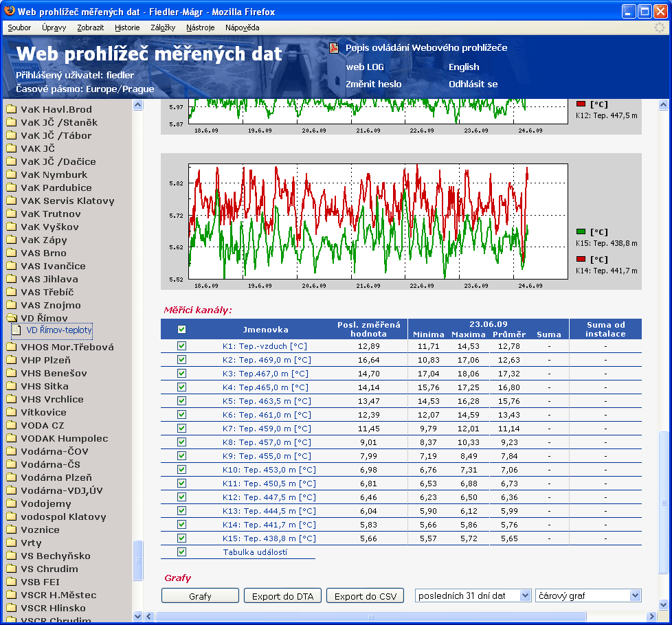Click the Export do CSV button
The width and height of the screenshot is (672, 625).
365,596
